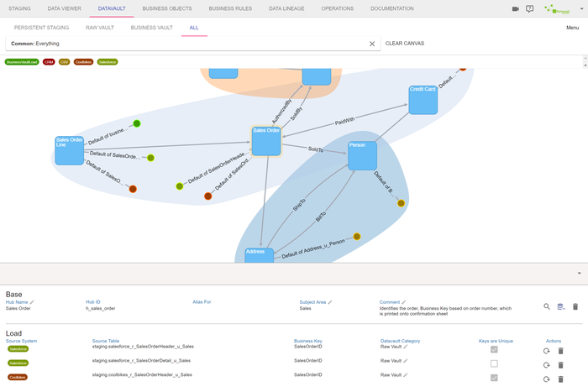Viewport: 588px width, 392px height.
Task: Select the Address hub node
Action: click(259, 255)
